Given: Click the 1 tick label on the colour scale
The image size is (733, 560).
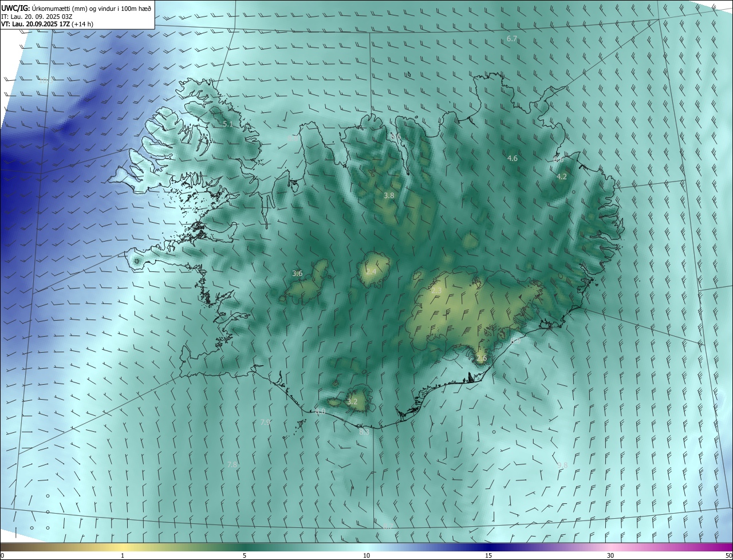Looking at the screenshot, I should 123,556.
